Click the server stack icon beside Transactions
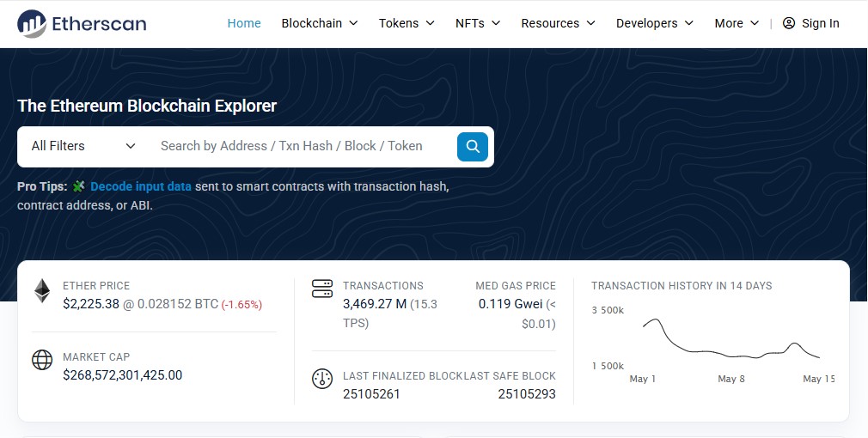Screen dimensions: 868x438 (x=322, y=289)
